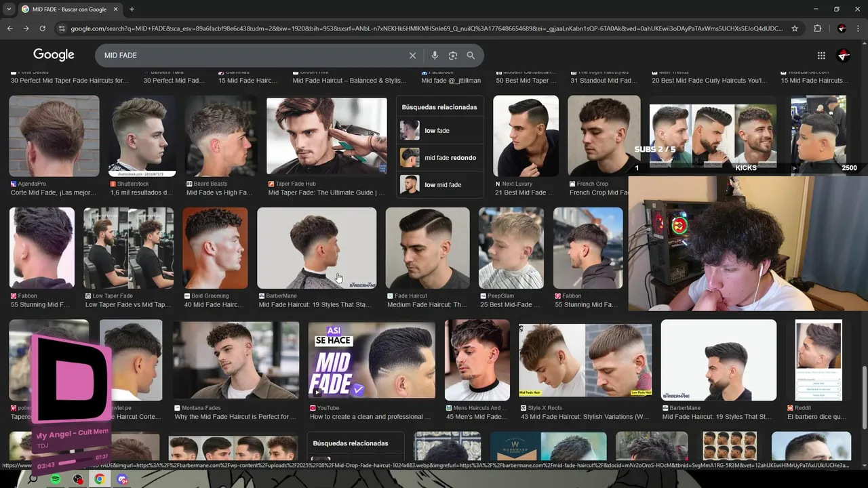Click the 'Mid Fade Haircut – Balanced & Stylis...' caption

349,81
